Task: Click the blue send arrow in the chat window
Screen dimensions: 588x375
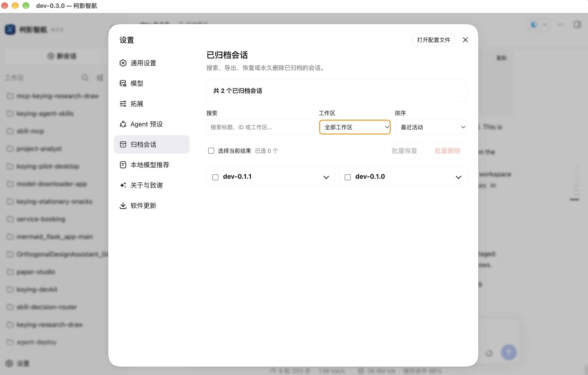Action: click(x=509, y=352)
